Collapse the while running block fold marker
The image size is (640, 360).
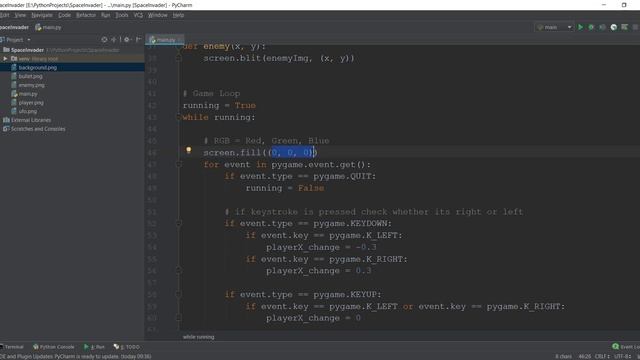point(178,117)
